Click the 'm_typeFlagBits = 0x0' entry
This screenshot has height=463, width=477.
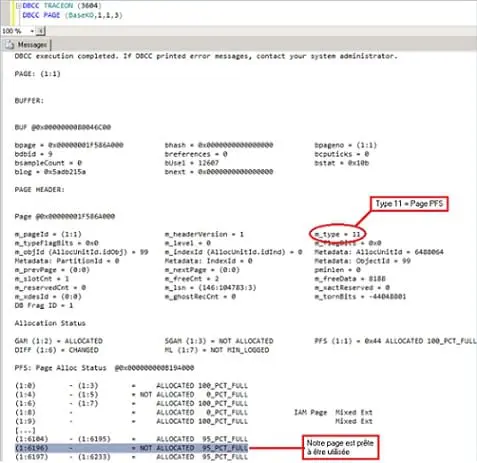point(56,243)
